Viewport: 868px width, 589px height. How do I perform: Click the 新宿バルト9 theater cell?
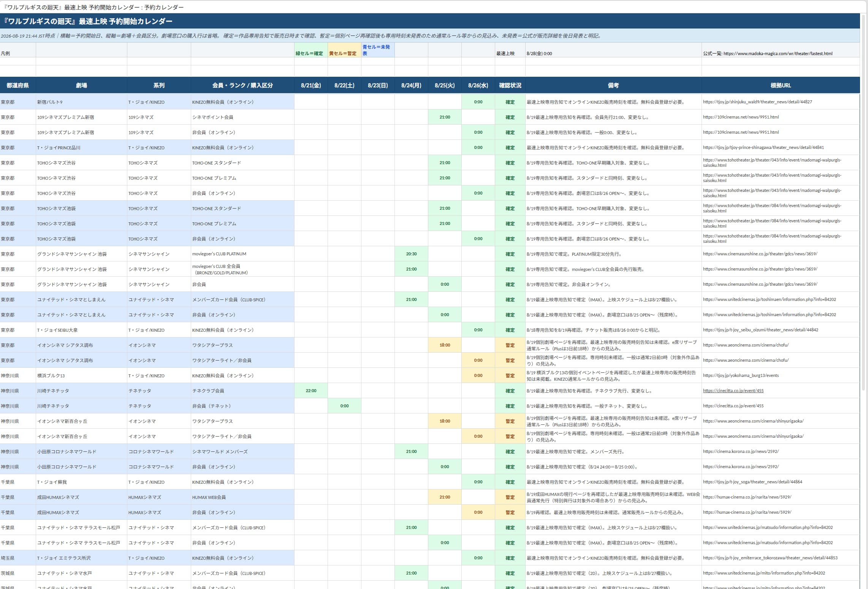[x=81, y=102]
